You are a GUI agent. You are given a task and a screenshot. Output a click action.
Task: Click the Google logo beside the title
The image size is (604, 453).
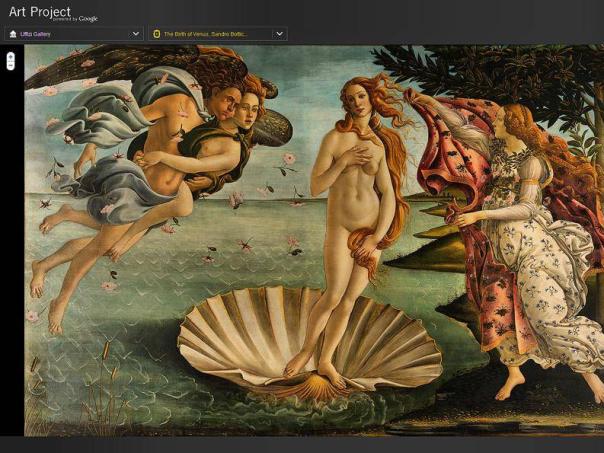[x=88, y=19]
